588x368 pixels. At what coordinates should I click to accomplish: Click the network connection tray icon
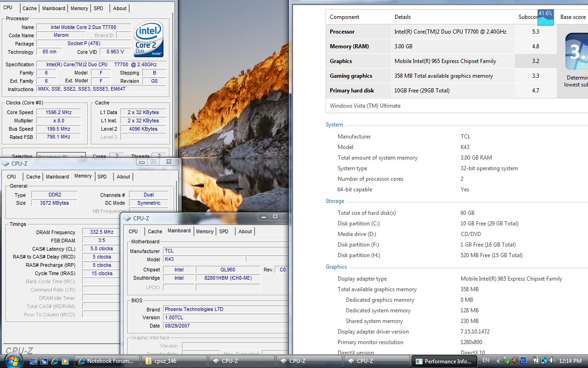pyautogui.click(x=544, y=361)
